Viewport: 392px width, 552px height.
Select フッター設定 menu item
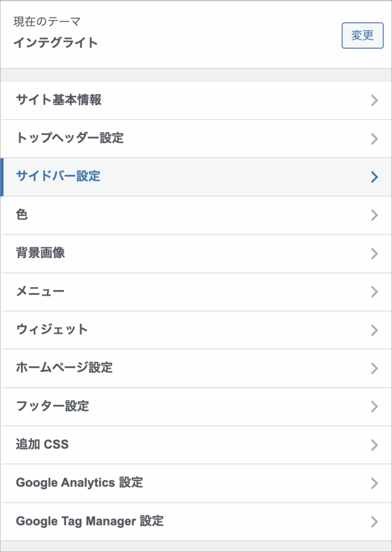tap(52, 406)
